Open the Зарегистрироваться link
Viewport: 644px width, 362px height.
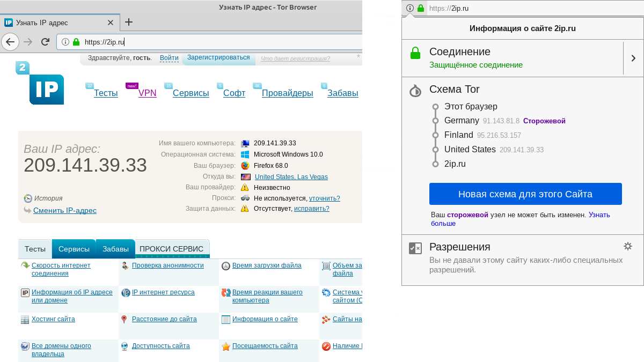click(x=218, y=57)
